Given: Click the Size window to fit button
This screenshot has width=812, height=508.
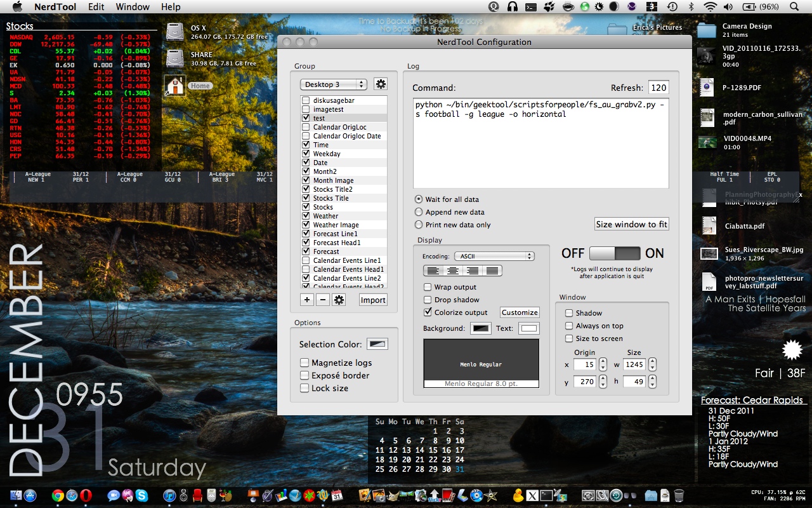Looking at the screenshot, I should 631,224.
